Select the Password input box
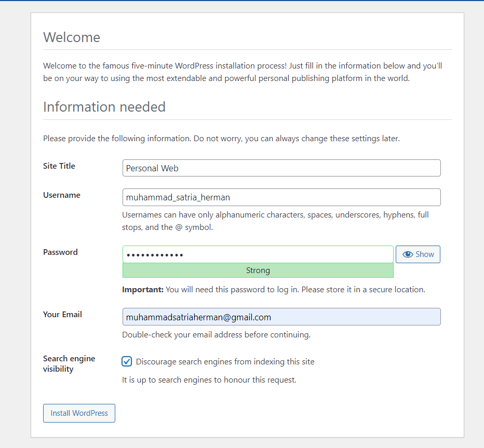The height and width of the screenshot is (448, 484). coord(258,254)
